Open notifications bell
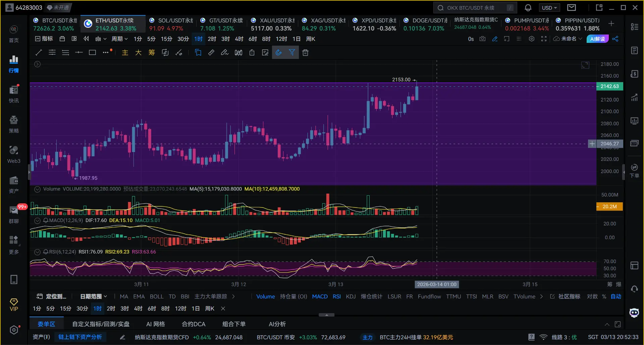The height and width of the screenshot is (345, 644). (528, 8)
